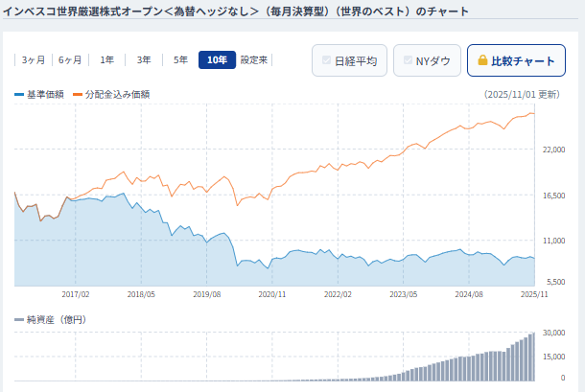This screenshot has width=585, height=392.
Task: Click the 日経平均 overlay button label
Action: [x=355, y=60]
